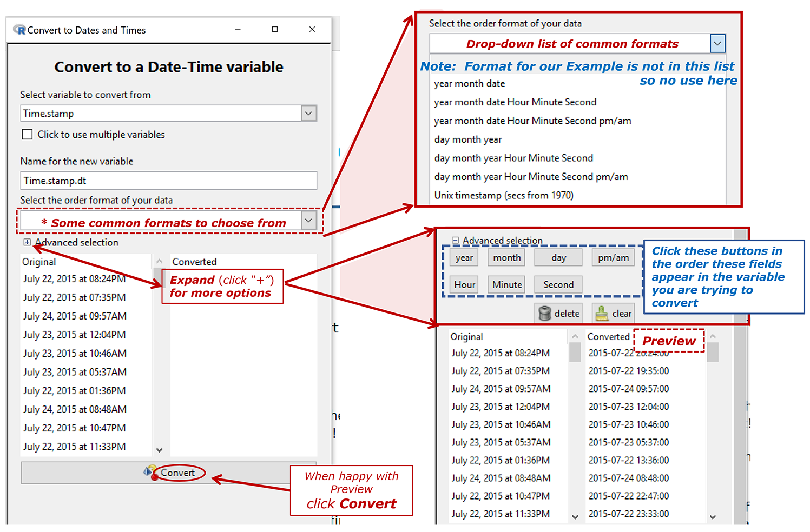Click the Hour field button

[463, 284]
